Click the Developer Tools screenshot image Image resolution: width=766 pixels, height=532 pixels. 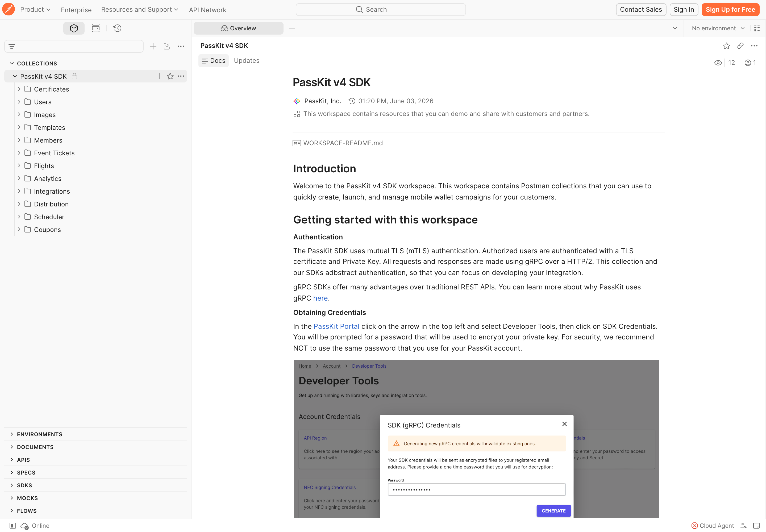point(476,439)
